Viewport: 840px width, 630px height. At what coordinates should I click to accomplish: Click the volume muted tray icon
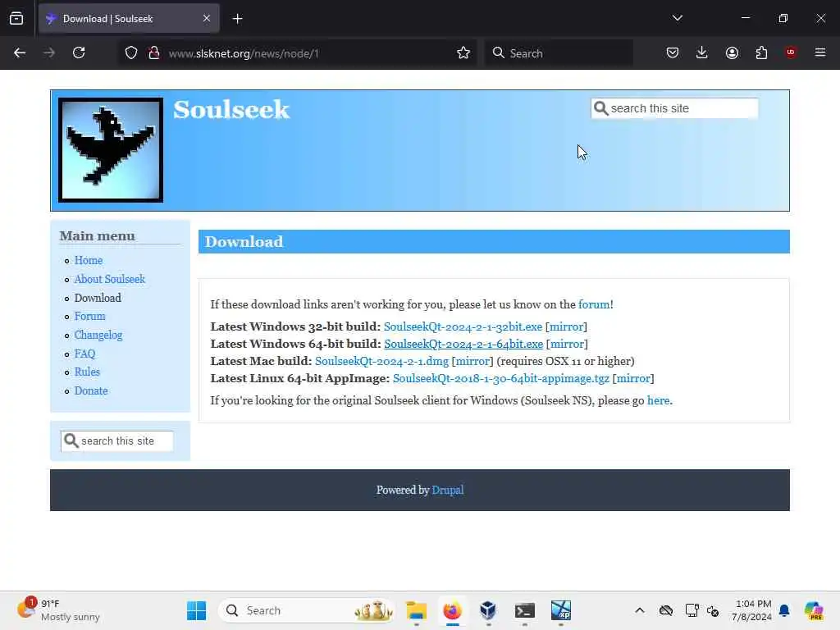point(713,610)
